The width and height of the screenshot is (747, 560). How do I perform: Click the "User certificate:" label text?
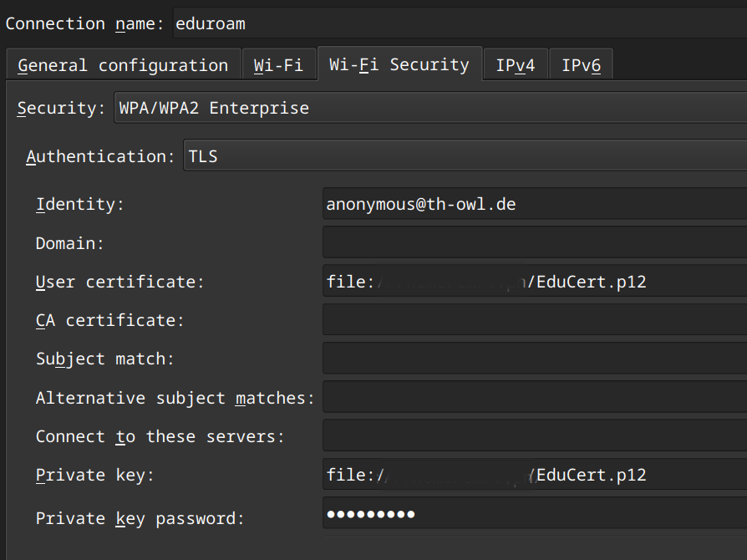119,283
